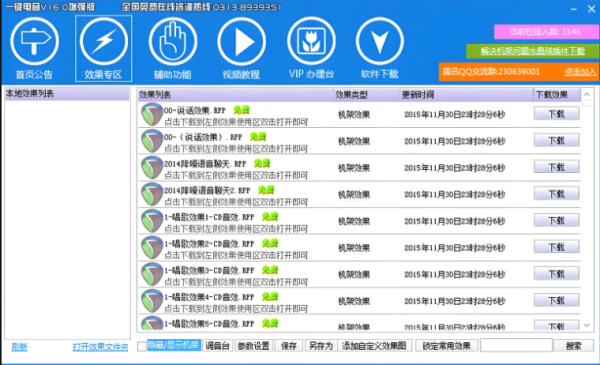Viewport: 600px width, 365px height.
Task: Select the 00-说话效果.RPP file name
Action: pos(195,111)
